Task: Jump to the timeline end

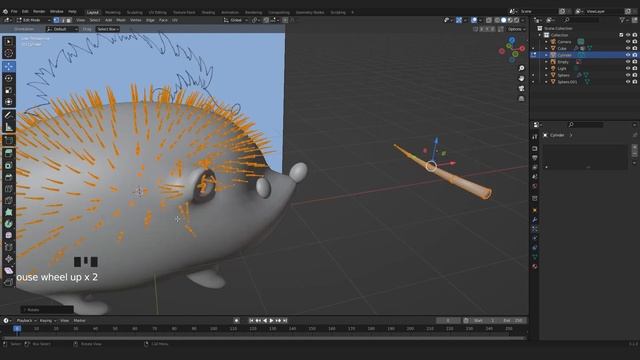Action: click(285, 320)
